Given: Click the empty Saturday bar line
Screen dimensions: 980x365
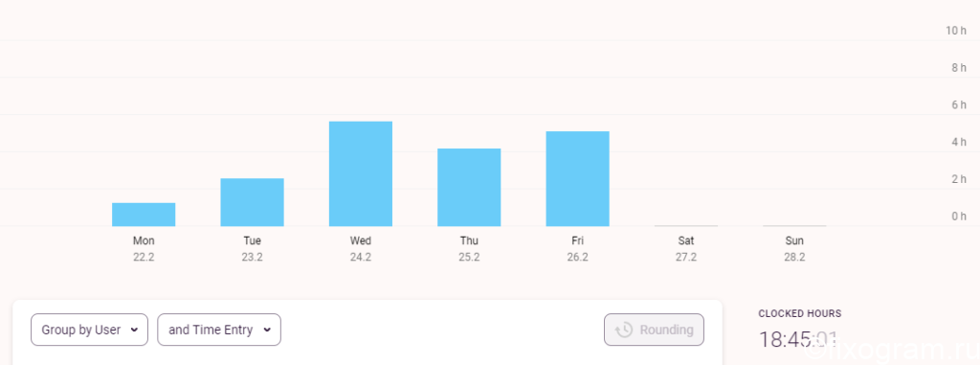Looking at the screenshot, I should [x=685, y=225].
